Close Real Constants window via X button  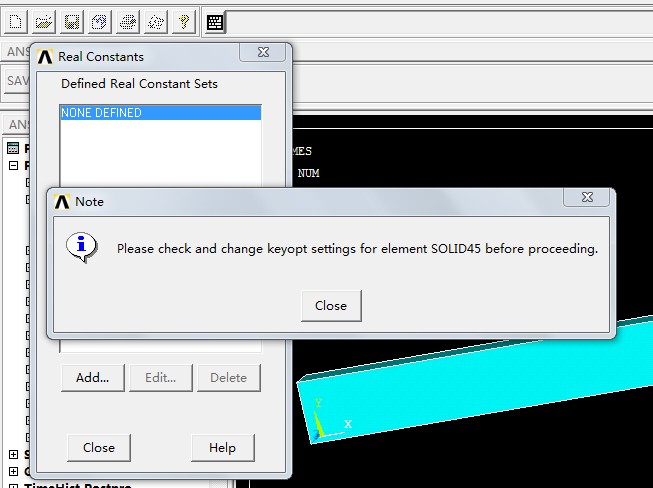click(263, 52)
